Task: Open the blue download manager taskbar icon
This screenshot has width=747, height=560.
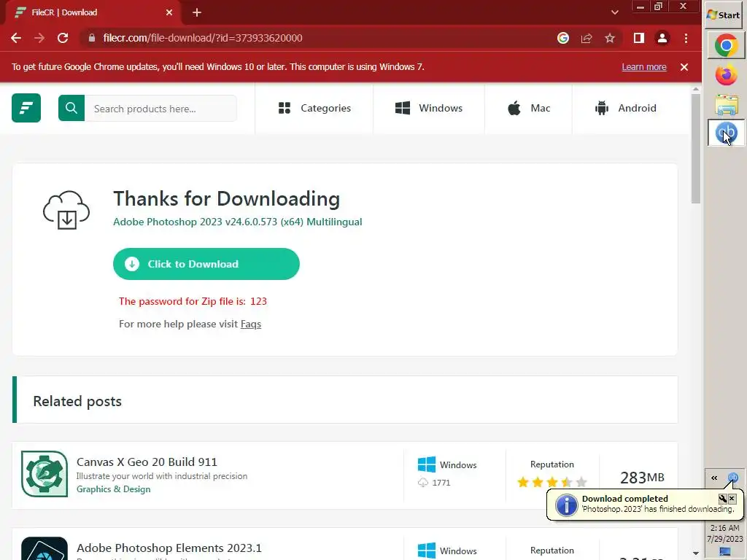Action: coord(726,133)
